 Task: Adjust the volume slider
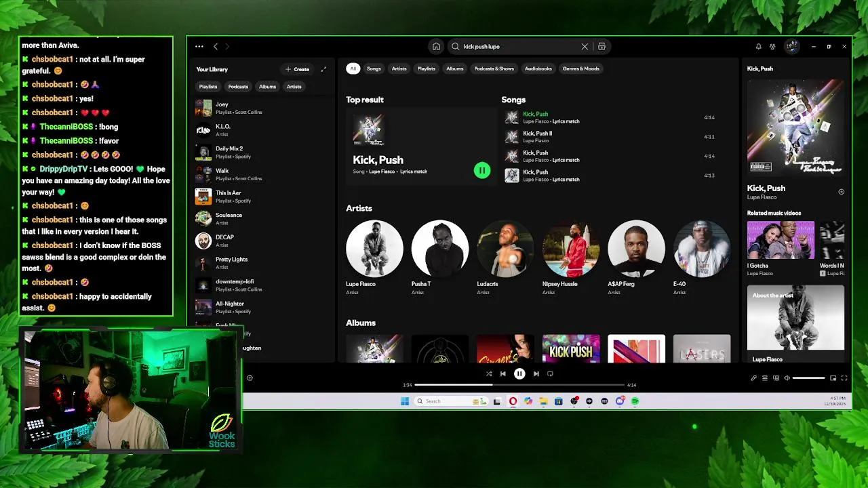click(808, 378)
